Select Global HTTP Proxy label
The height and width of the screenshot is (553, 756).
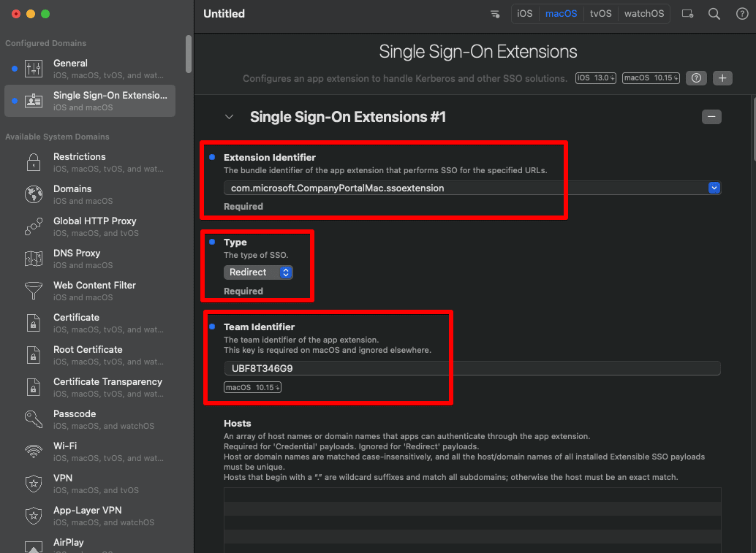pyautogui.click(x=95, y=221)
